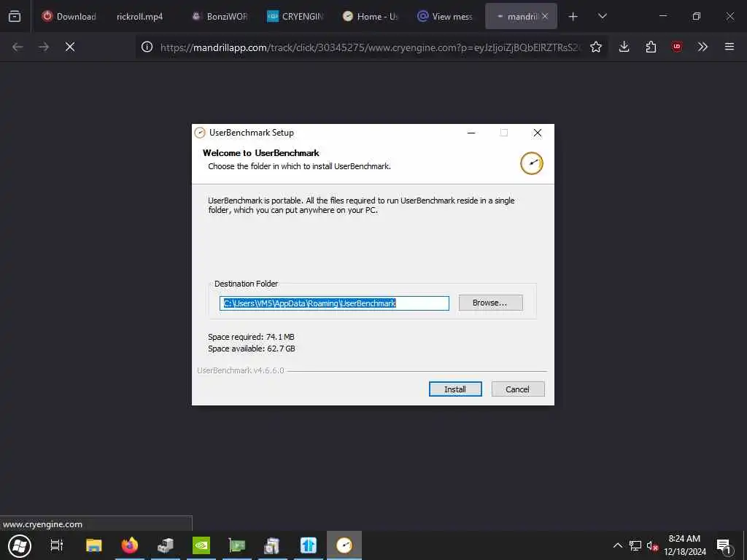Open Task View on taskbar
Screen dimensions: 747x560
57,545
